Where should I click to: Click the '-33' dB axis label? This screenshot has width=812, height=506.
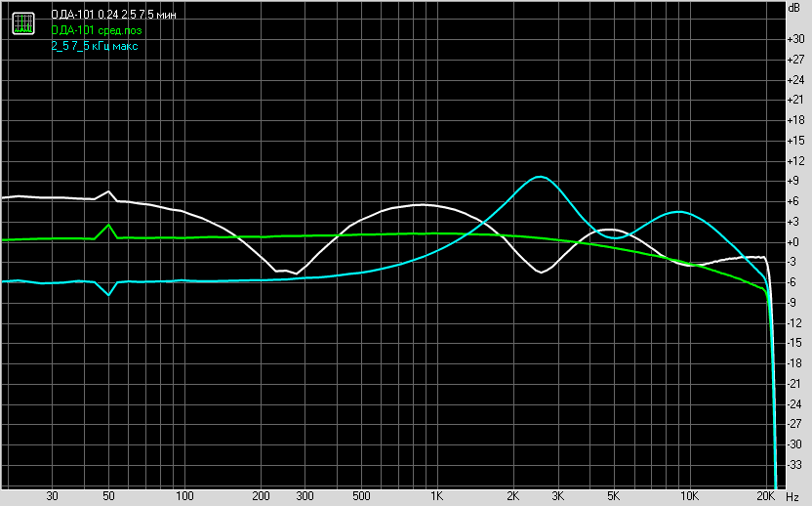(x=794, y=465)
